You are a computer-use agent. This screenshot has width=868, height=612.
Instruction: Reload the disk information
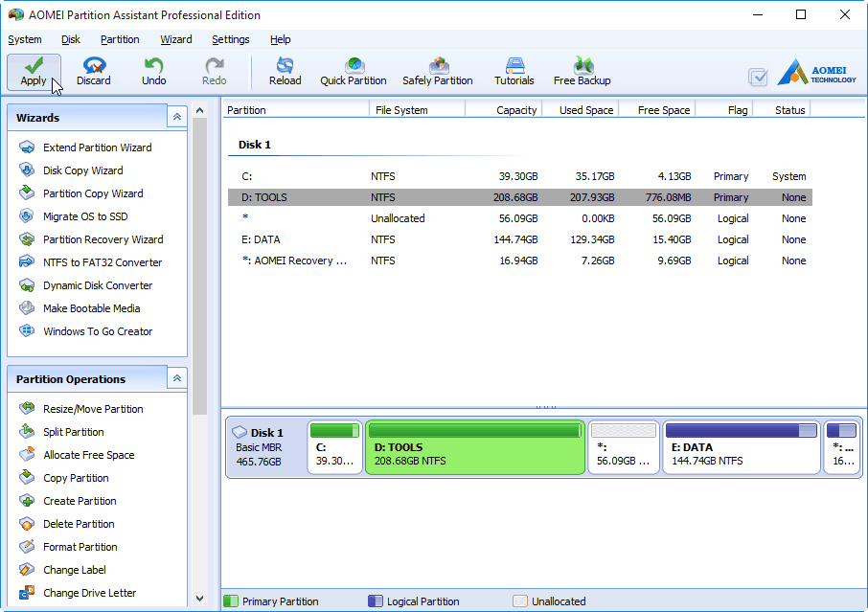tap(286, 72)
